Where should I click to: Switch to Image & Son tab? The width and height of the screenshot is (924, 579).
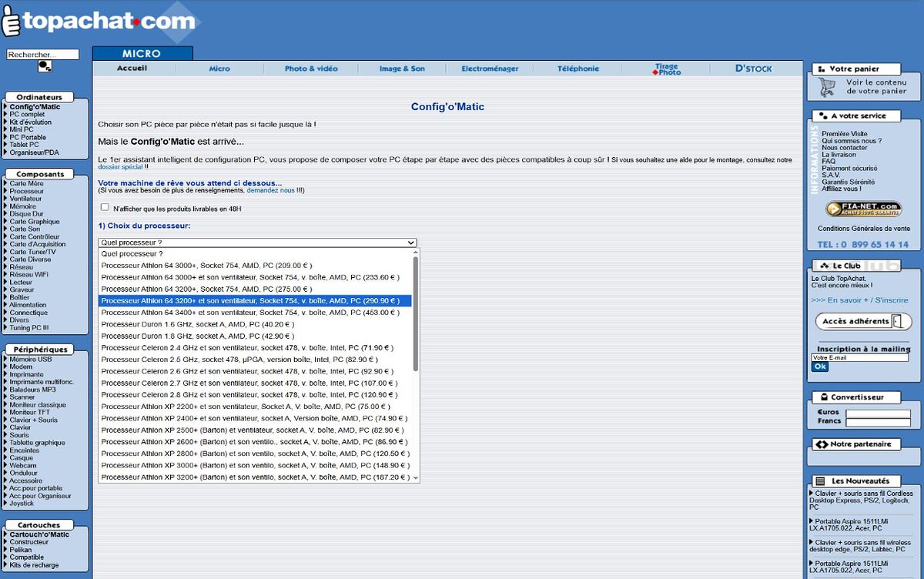[x=402, y=69]
